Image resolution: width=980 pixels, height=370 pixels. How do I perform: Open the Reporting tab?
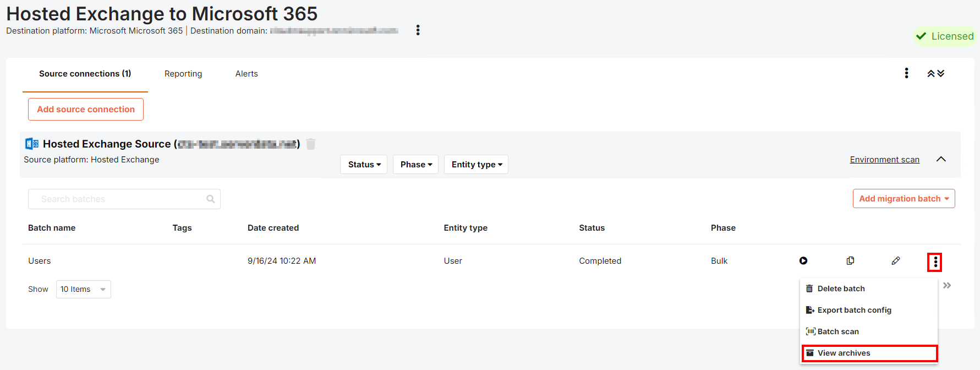pyautogui.click(x=183, y=74)
